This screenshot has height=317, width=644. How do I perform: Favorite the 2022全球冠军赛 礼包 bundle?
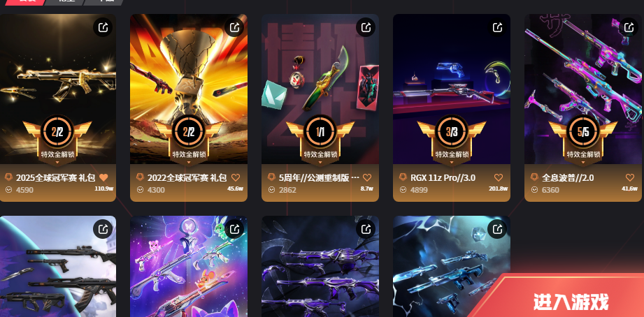(236, 177)
